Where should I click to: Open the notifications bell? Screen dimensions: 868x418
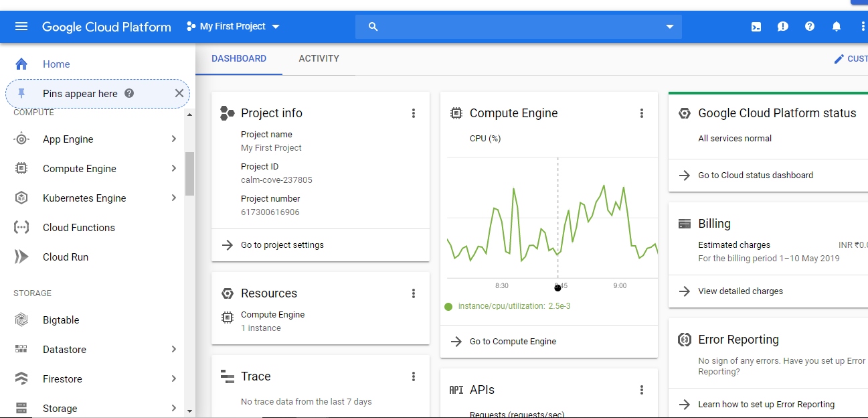[837, 27]
